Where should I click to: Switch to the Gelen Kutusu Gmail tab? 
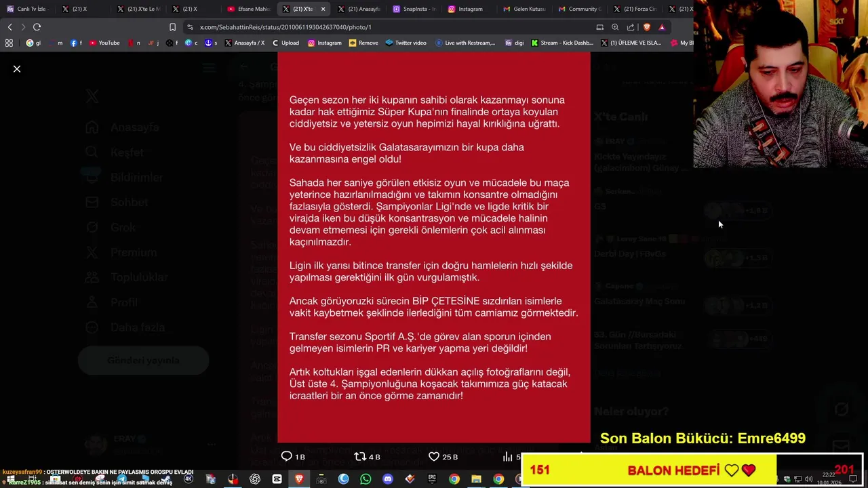tap(525, 9)
